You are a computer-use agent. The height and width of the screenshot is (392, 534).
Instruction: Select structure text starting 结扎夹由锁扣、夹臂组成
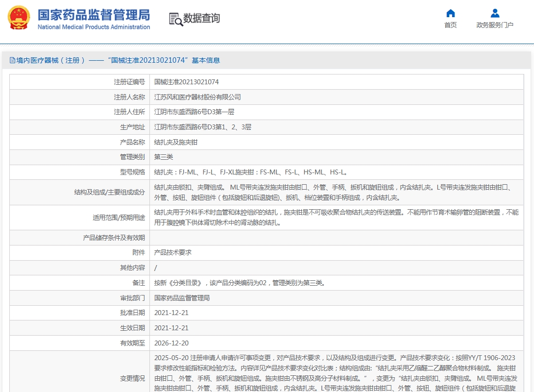pos(332,193)
